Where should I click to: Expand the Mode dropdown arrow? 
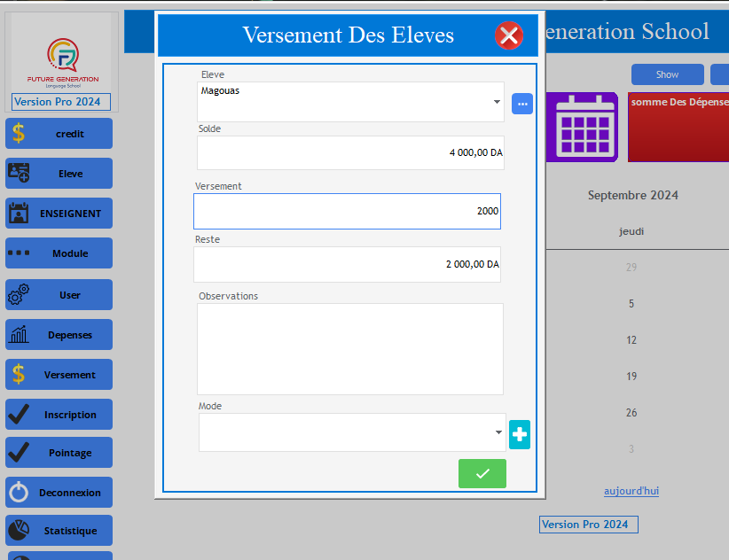tap(498, 432)
